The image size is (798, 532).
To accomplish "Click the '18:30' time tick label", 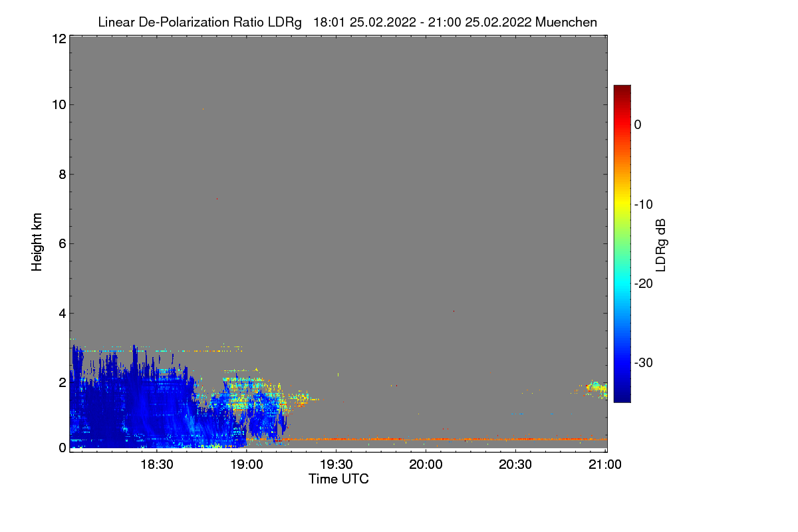I will (x=157, y=465).
